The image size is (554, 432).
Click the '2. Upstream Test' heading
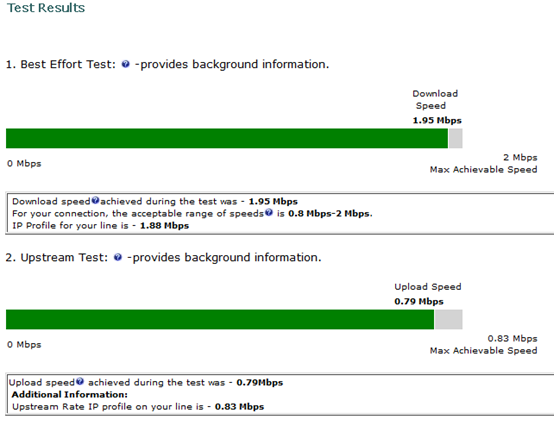click(x=57, y=258)
